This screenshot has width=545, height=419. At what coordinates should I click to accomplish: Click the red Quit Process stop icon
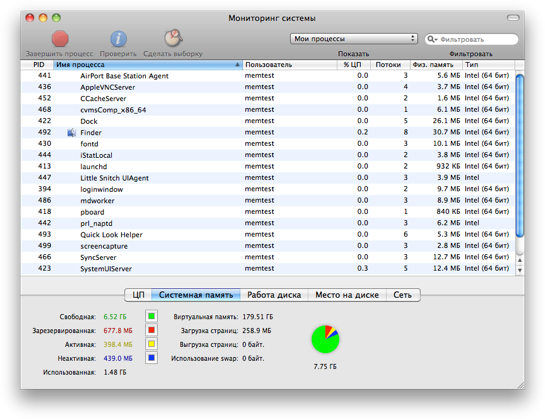[x=60, y=39]
